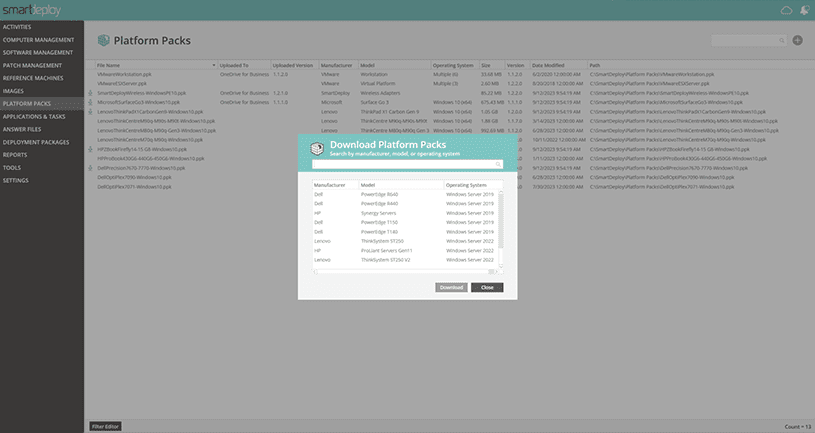Click update icon beside LenovoThinkPadX1CarbonGen9-Windows10.ppk
The width and height of the screenshot is (815, 433).
coord(90,112)
